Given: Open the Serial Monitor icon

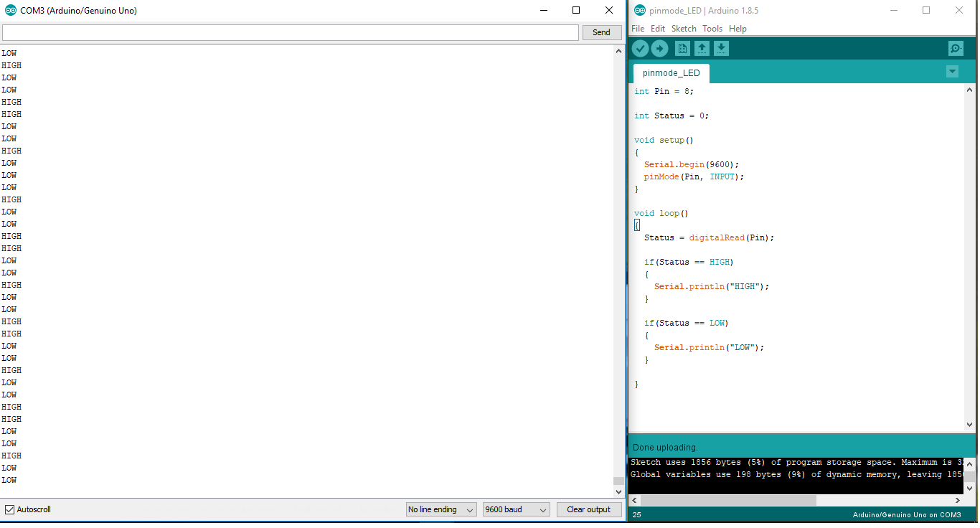Looking at the screenshot, I should coord(955,48).
